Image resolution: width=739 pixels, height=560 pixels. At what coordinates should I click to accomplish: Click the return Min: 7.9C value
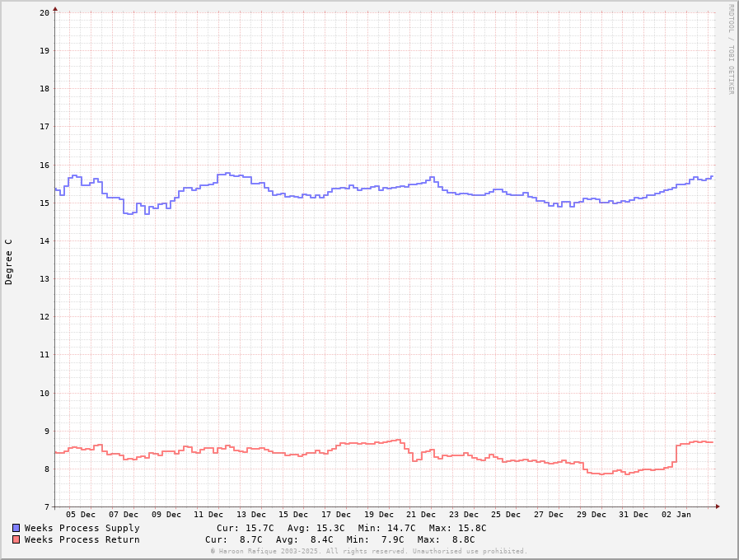tap(376, 539)
